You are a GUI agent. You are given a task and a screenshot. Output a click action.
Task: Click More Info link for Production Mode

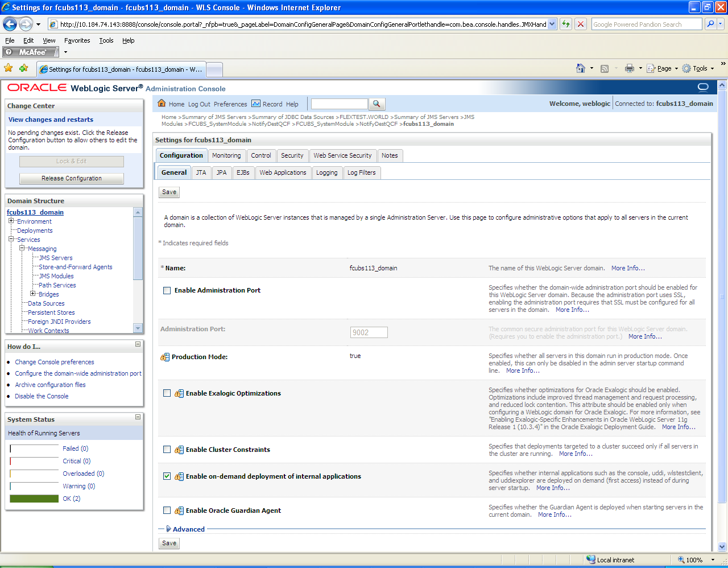tap(523, 371)
